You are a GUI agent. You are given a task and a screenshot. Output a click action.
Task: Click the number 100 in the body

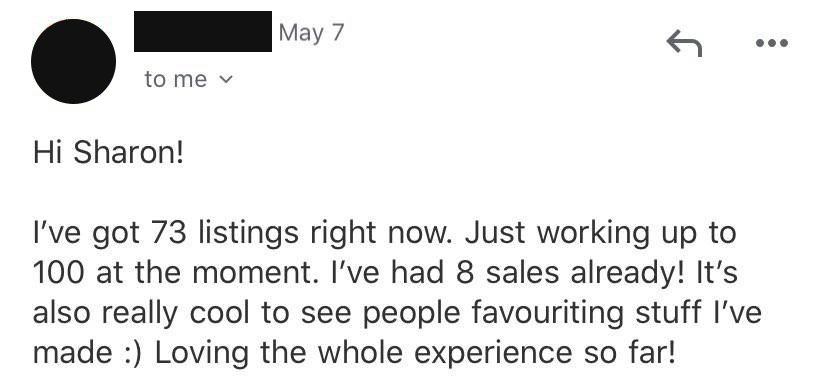click(x=58, y=273)
